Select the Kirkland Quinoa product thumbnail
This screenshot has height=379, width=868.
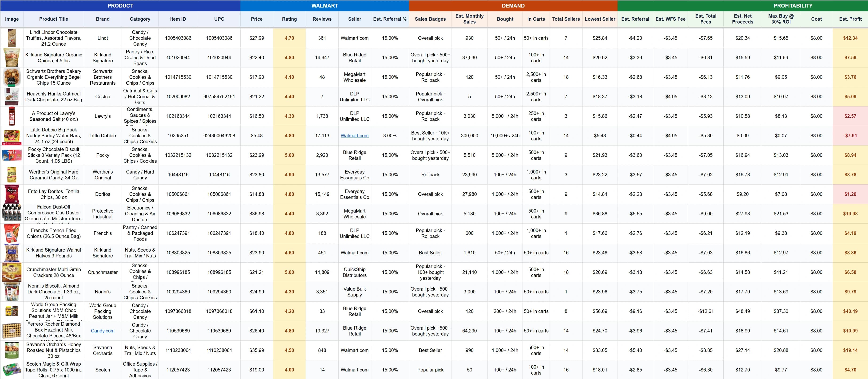[12, 57]
